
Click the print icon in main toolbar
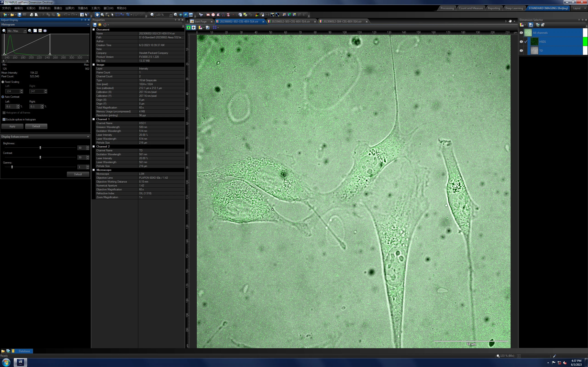tap(31, 14)
